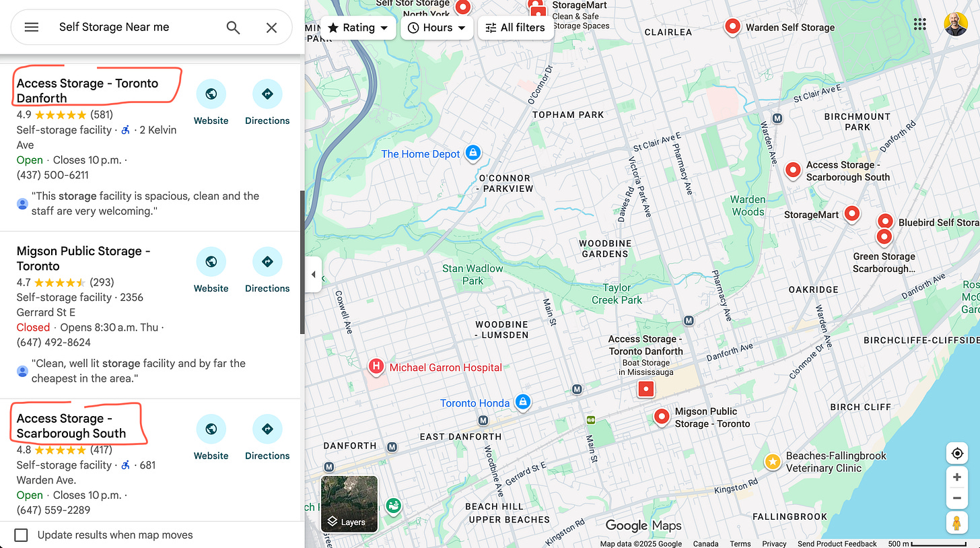Screen dimensions: 980x548
Task: Collapse the side panel with the arrow tab
Action: (313, 274)
